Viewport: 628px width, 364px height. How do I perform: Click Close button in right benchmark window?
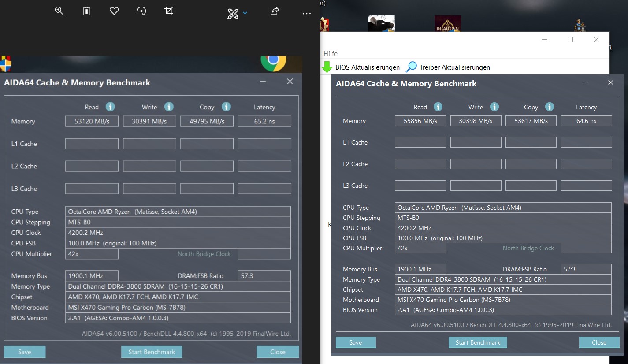(x=599, y=342)
